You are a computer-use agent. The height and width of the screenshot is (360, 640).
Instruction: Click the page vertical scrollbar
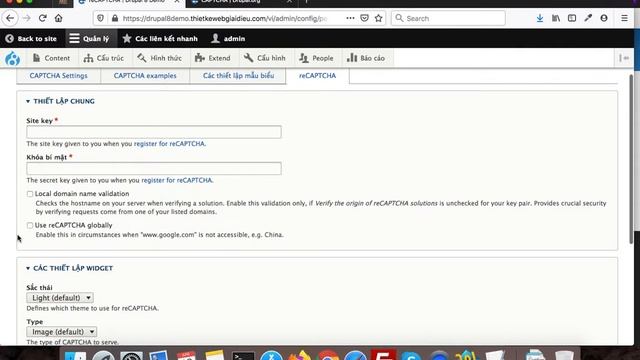(x=631, y=159)
